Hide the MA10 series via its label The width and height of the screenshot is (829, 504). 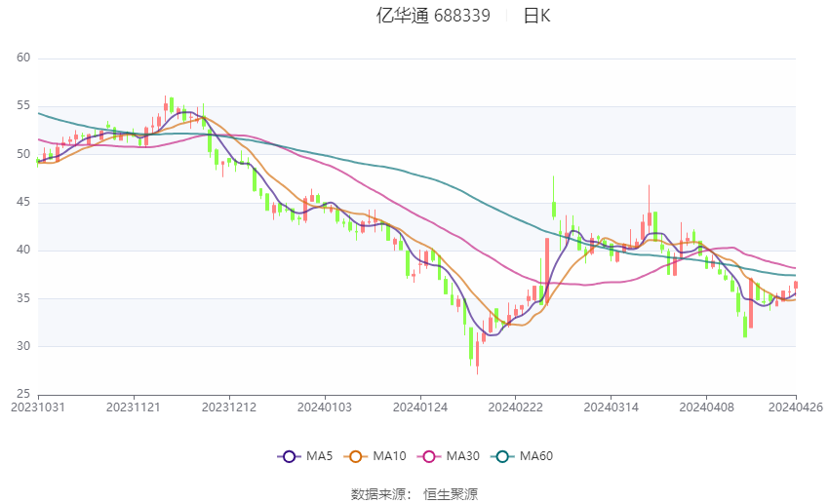pos(389,456)
